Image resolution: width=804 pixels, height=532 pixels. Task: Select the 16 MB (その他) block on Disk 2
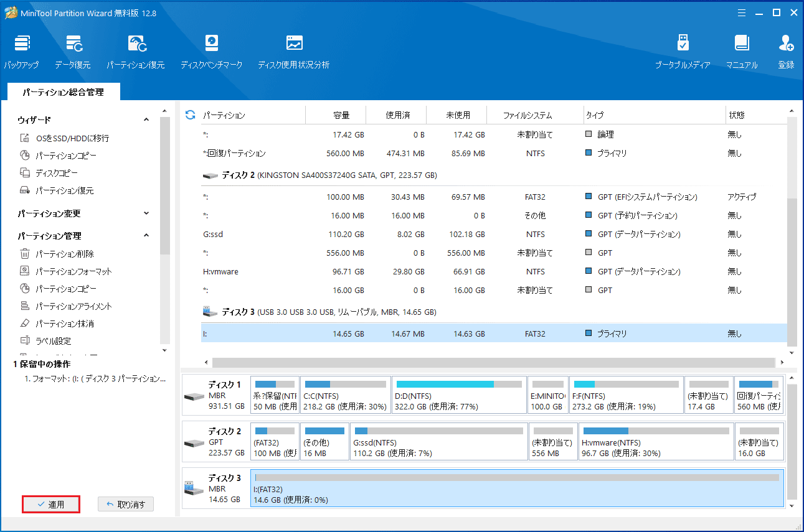(x=324, y=442)
